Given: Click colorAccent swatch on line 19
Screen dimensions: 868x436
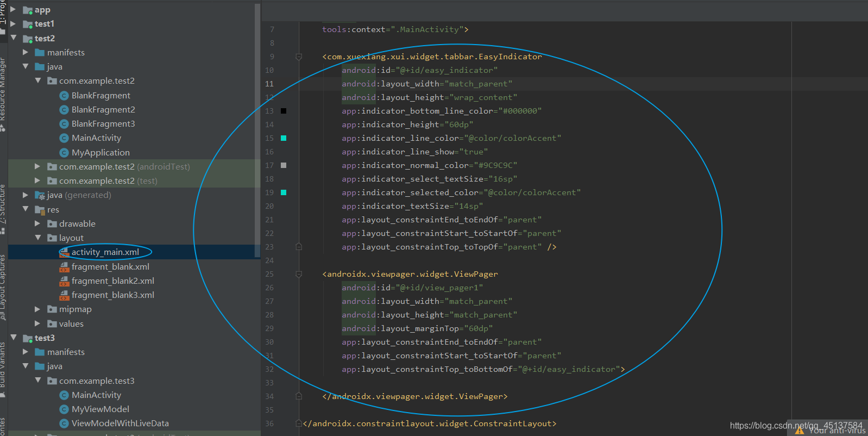Looking at the screenshot, I should [x=284, y=192].
